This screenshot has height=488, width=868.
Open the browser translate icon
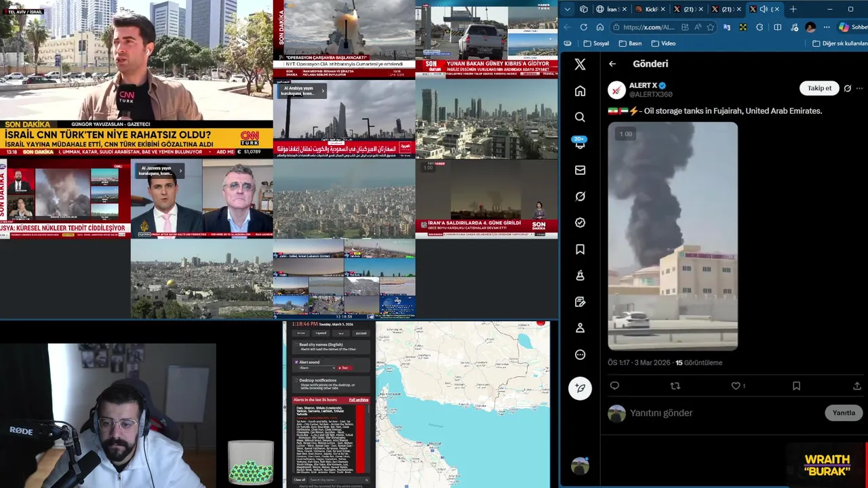(x=727, y=27)
